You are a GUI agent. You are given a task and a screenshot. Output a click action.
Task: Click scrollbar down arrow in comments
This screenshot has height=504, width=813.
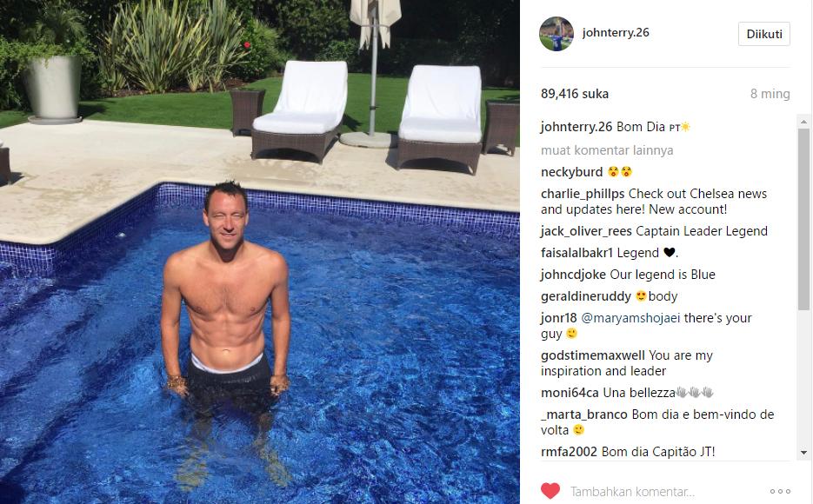(x=803, y=452)
